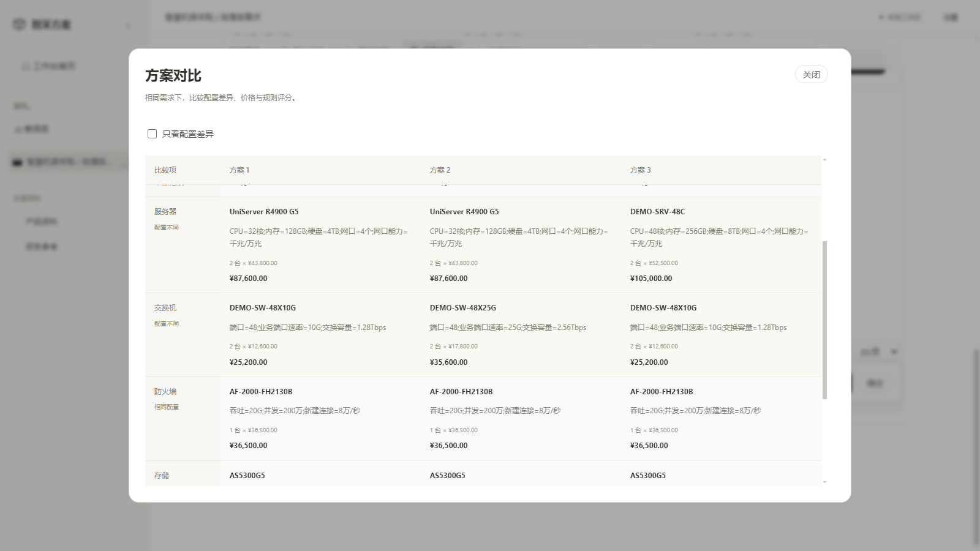Click the 方案 2 column header

(440, 170)
